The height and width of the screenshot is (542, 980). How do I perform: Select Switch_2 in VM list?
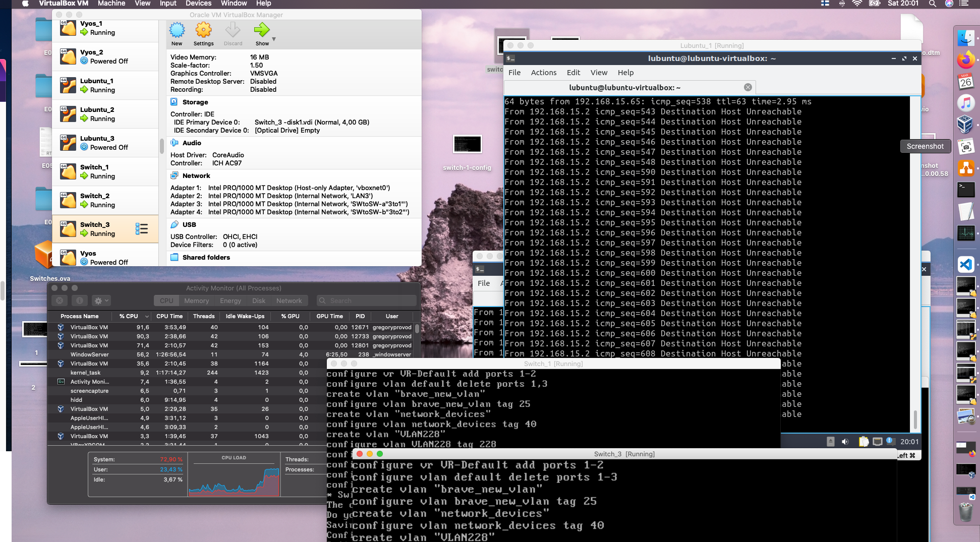(x=105, y=200)
